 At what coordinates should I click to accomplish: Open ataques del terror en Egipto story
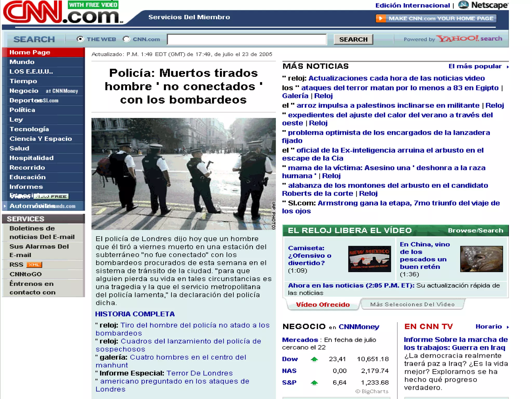(400, 88)
